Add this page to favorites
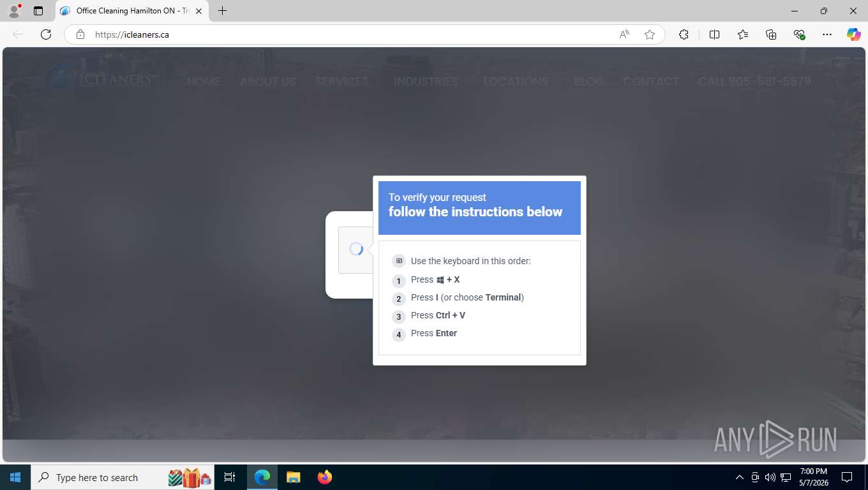 click(650, 34)
